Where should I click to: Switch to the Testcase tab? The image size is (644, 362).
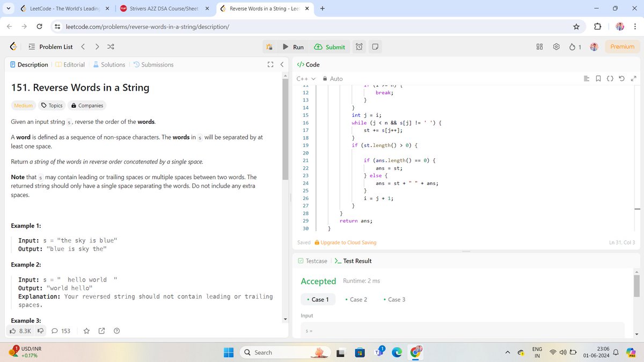click(312, 261)
